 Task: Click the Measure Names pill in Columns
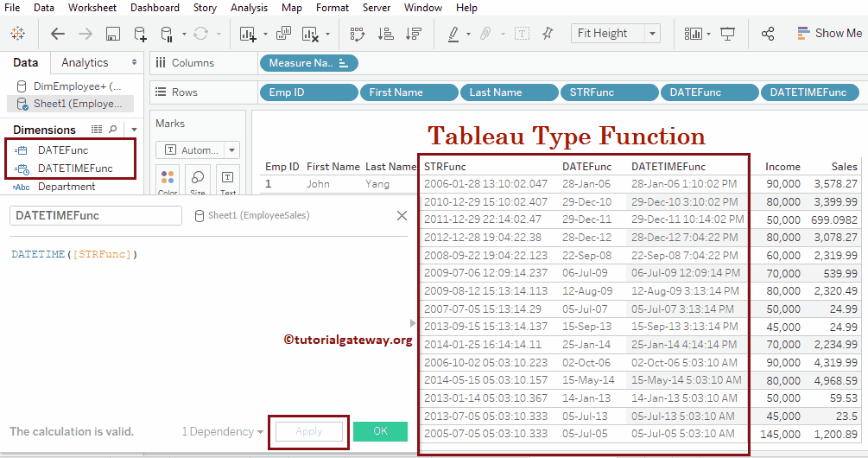308,63
